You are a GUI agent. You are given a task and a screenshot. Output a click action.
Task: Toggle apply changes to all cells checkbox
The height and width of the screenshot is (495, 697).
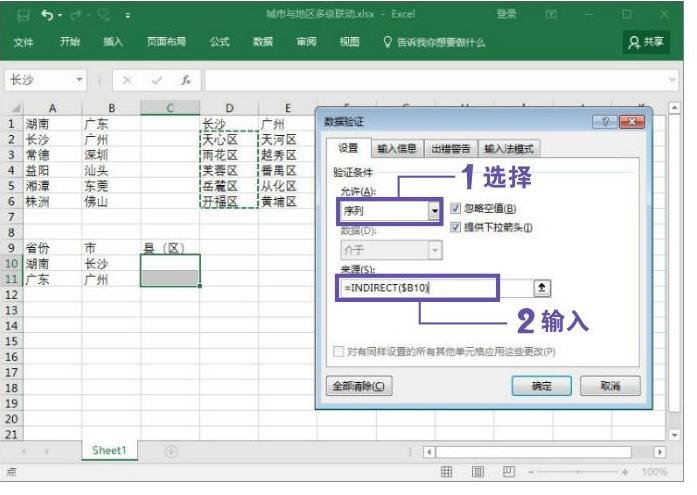pyautogui.click(x=339, y=351)
